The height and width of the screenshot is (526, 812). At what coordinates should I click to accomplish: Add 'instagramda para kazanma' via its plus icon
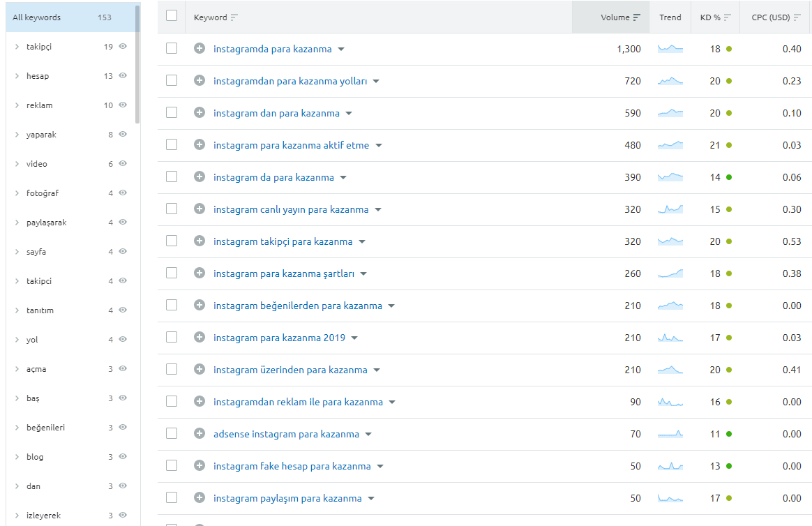point(200,48)
